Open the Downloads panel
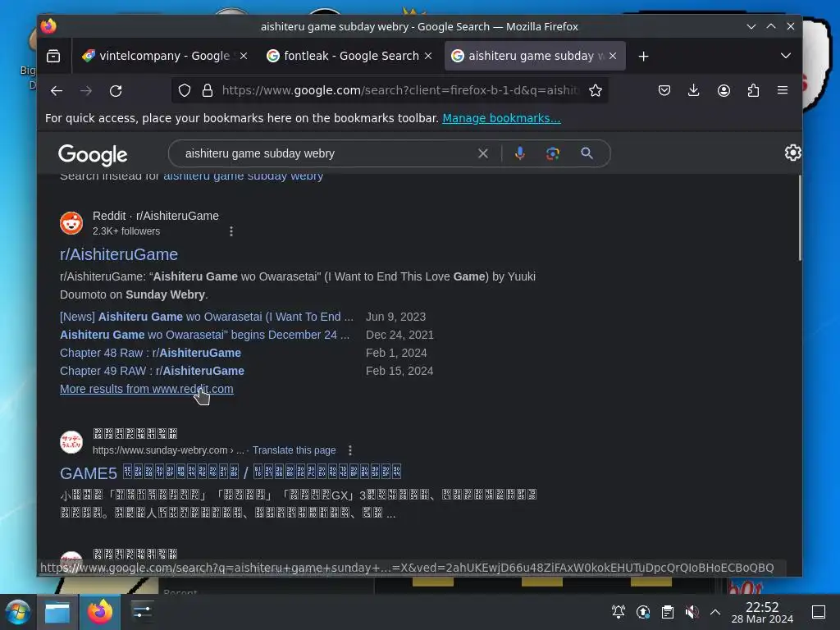The height and width of the screenshot is (630, 840). 694,90
